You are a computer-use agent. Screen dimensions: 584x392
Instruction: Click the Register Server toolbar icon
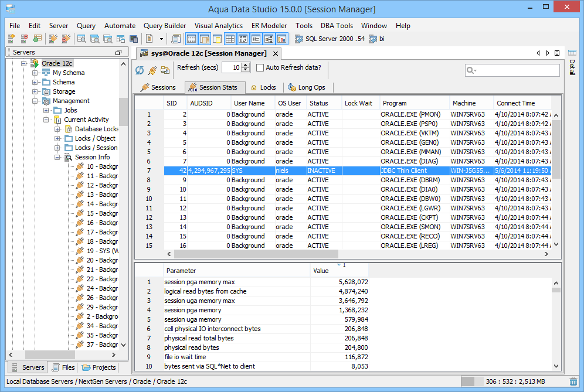click(x=11, y=38)
